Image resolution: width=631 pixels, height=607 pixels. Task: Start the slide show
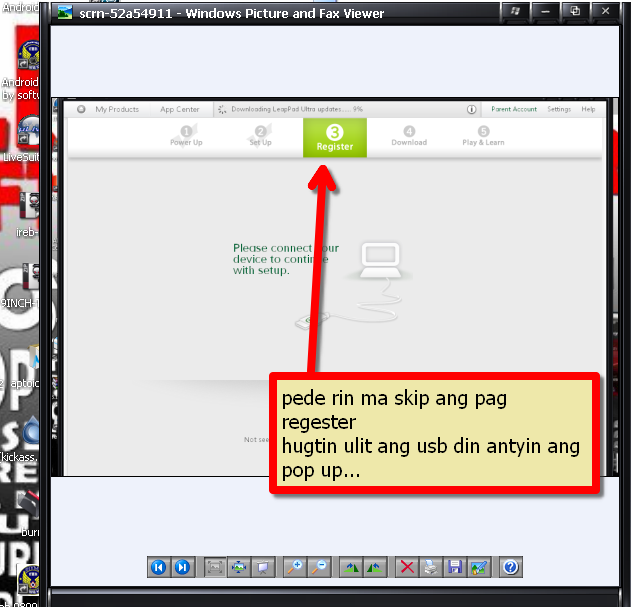(x=263, y=567)
